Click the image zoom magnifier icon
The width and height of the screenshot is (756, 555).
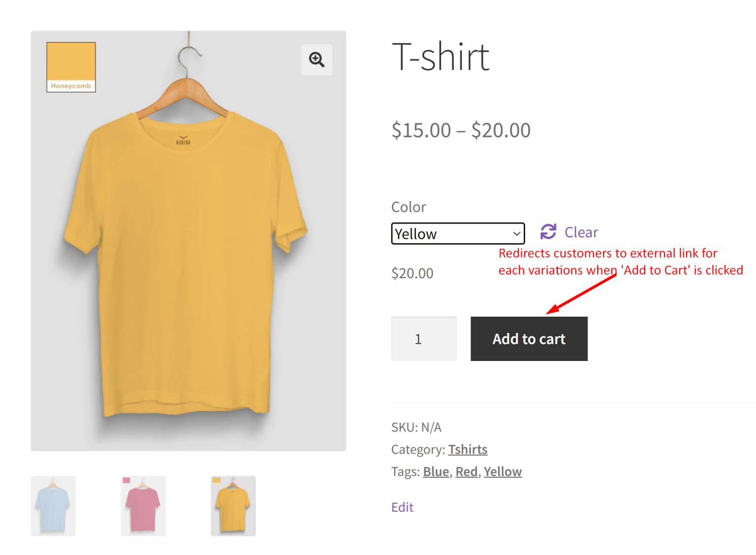316,60
